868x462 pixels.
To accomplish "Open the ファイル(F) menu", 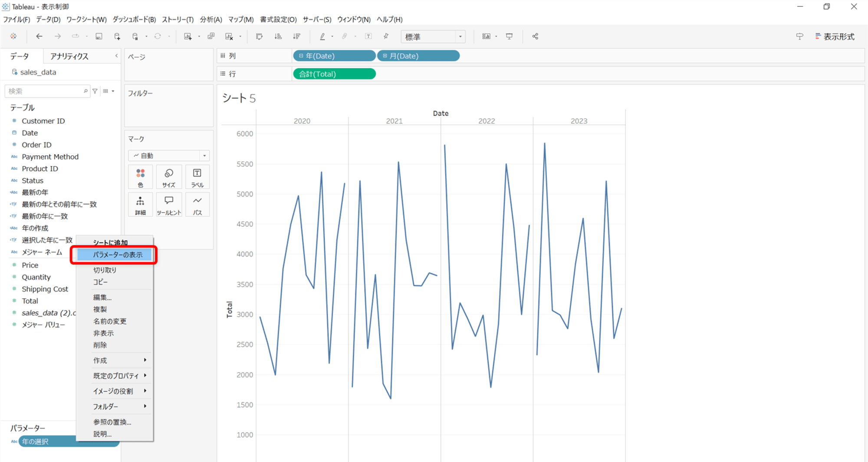I will pyautogui.click(x=16, y=20).
